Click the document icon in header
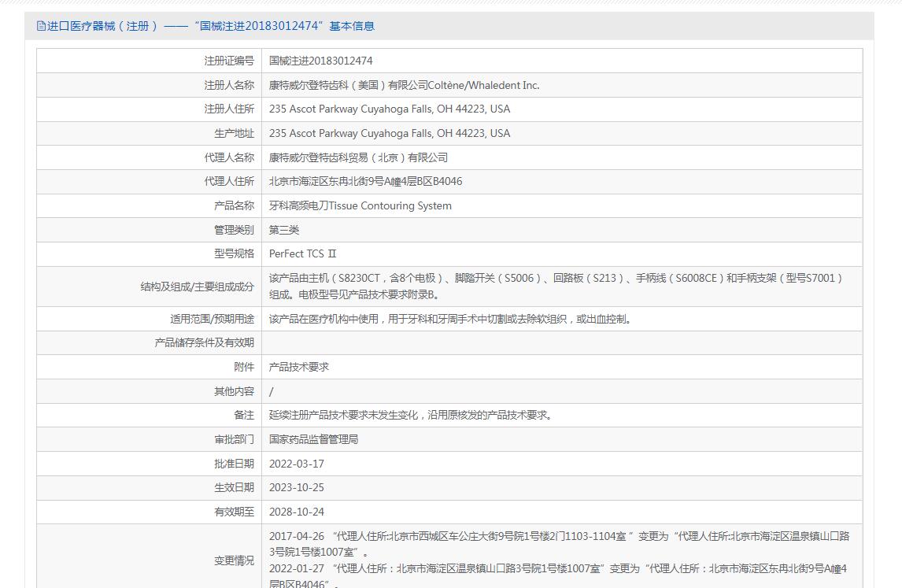Viewport: 902px width, 588px height. (x=41, y=26)
